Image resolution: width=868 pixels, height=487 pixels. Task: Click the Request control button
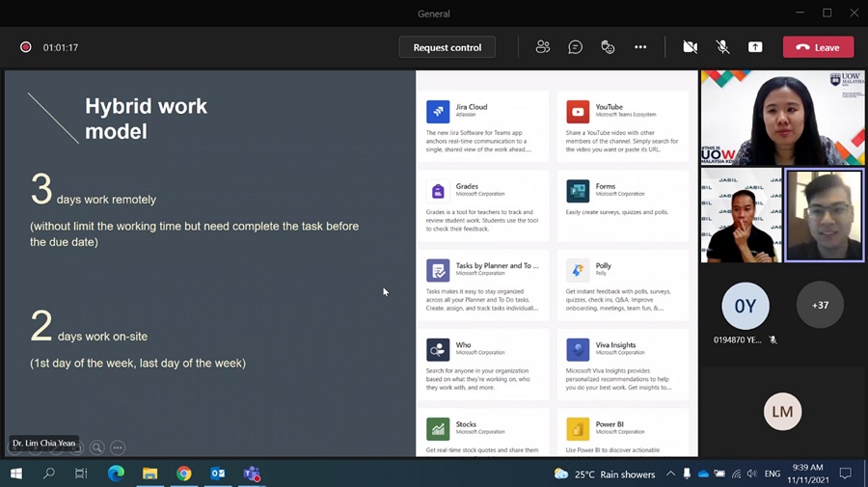point(448,47)
